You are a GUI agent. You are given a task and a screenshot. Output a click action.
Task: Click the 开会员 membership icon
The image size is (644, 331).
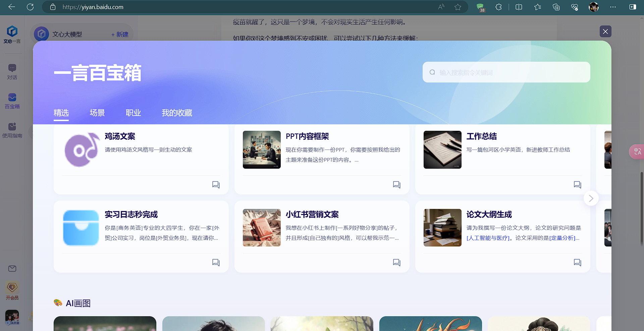(x=12, y=291)
